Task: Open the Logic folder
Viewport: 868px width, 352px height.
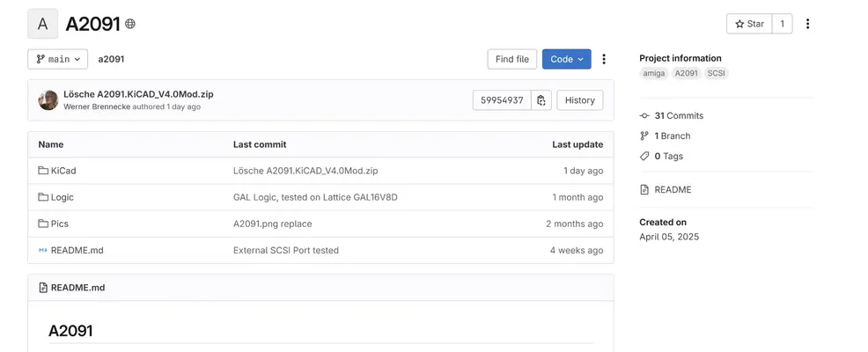Action: 62,197
